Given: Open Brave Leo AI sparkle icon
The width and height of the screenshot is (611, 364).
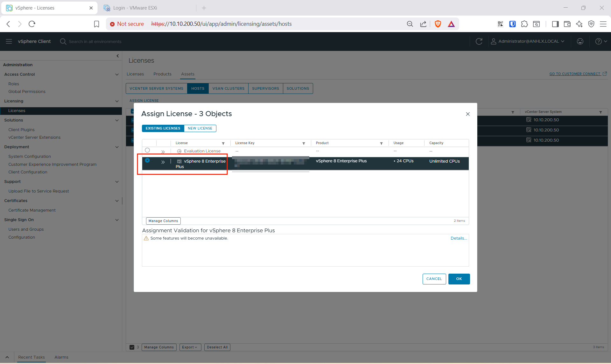Looking at the screenshot, I should point(579,24).
